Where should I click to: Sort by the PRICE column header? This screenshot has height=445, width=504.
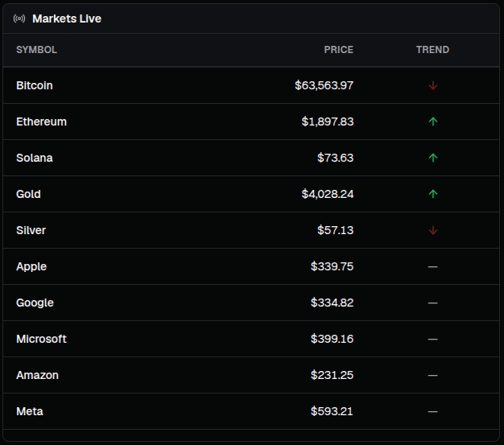point(338,50)
